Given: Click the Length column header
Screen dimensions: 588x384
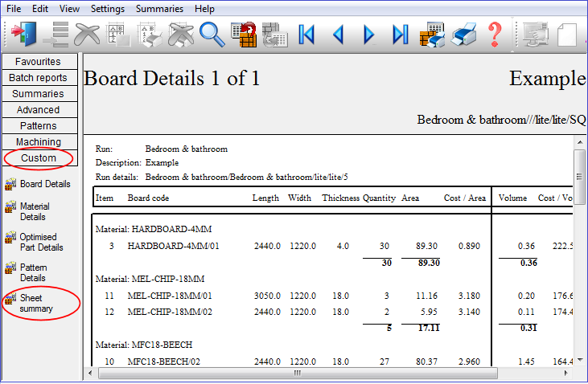Looking at the screenshot, I should pos(265,198).
